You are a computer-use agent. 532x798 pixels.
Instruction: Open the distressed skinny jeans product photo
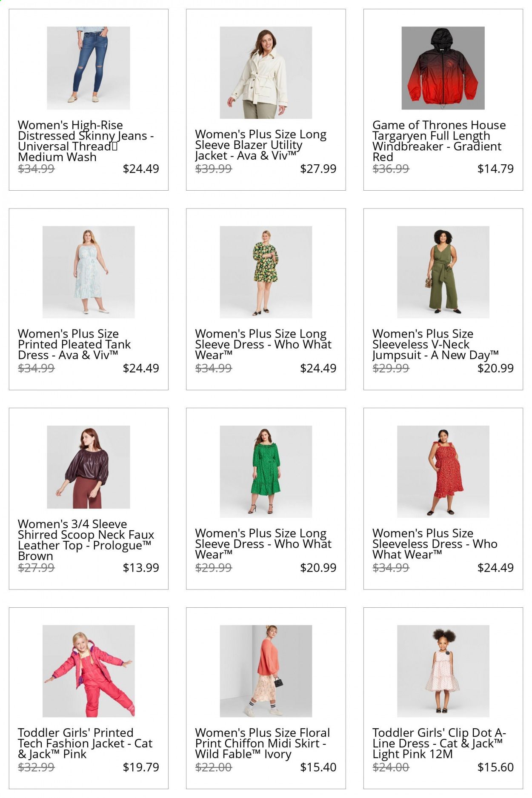[x=88, y=68]
